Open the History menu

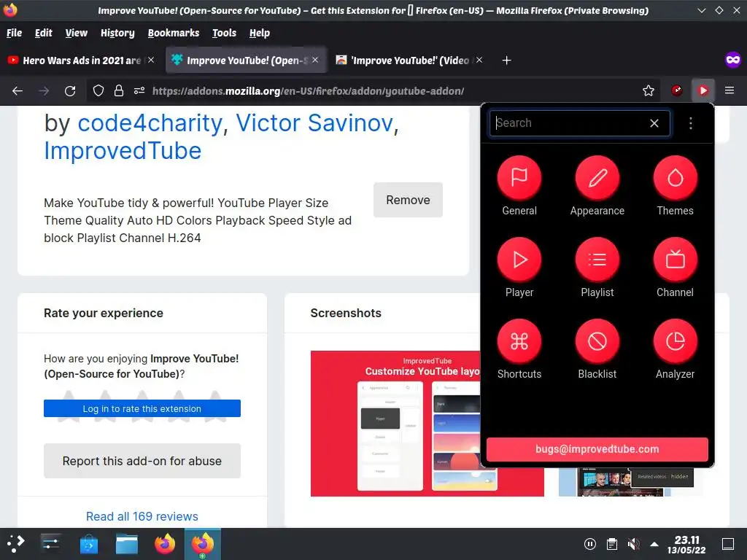117,33
